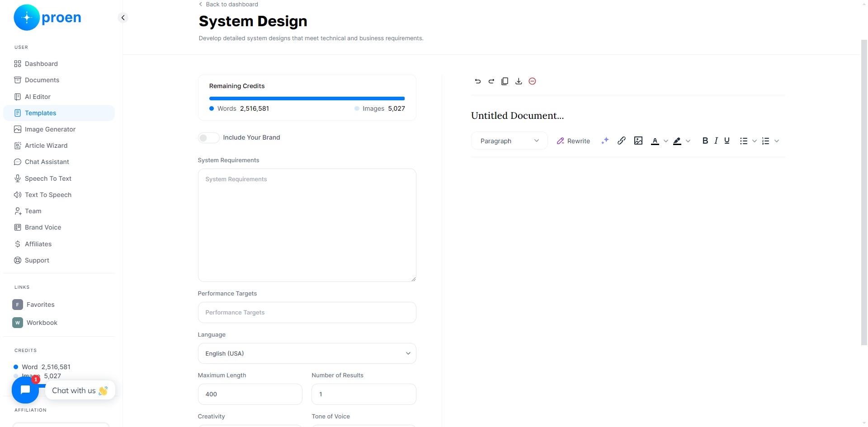This screenshot has width=868, height=427.
Task: Click the Words 2,516,581 credit count
Action: (239, 108)
